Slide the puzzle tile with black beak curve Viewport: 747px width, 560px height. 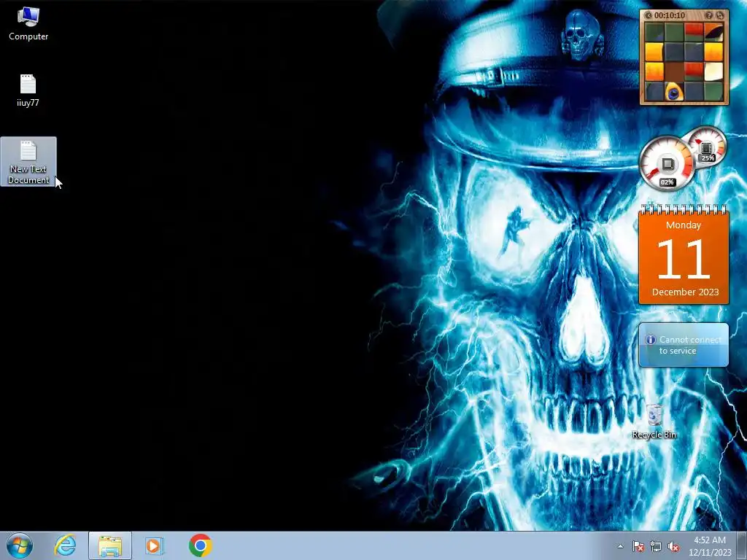pyautogui.click(x=713, y=32)
